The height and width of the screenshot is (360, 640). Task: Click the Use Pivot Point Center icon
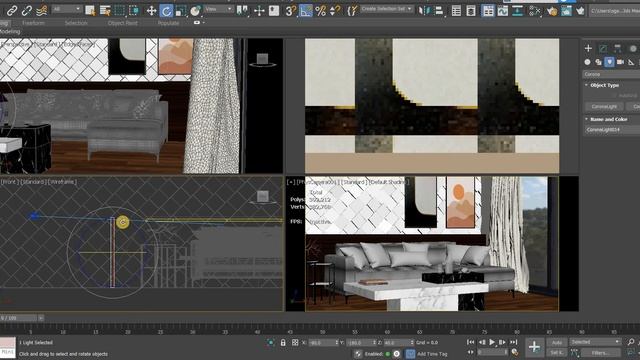click(242, 10)
